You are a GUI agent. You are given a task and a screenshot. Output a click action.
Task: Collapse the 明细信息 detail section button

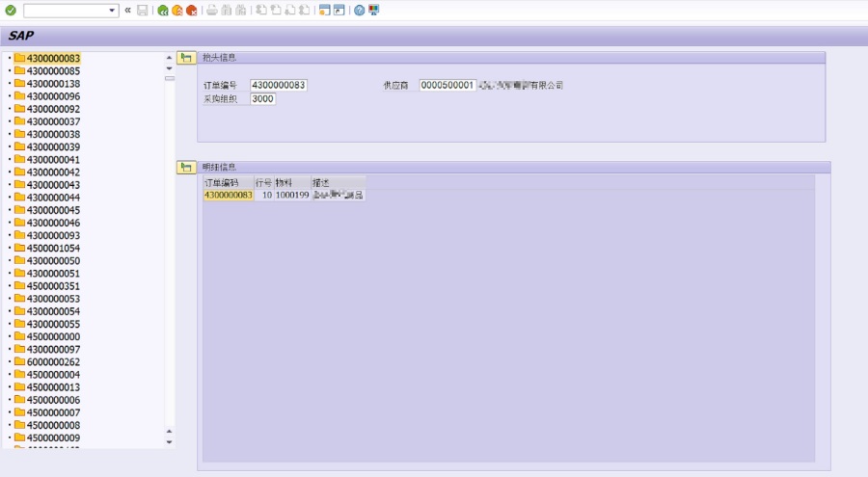[x=186, y=168]
